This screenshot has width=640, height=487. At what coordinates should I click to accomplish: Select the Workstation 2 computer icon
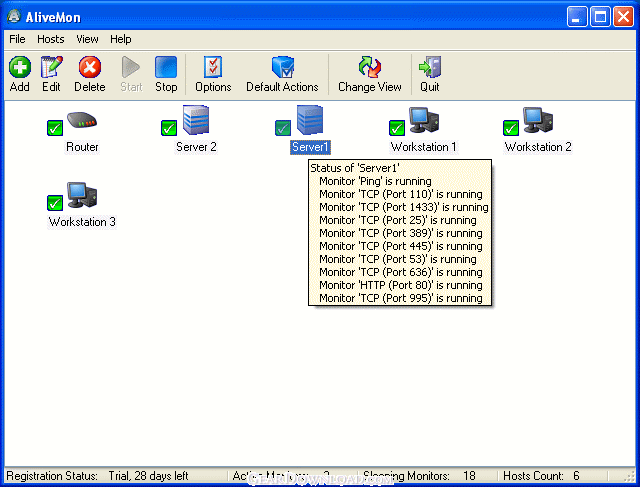pyautogui.click(x=538, y=120)
